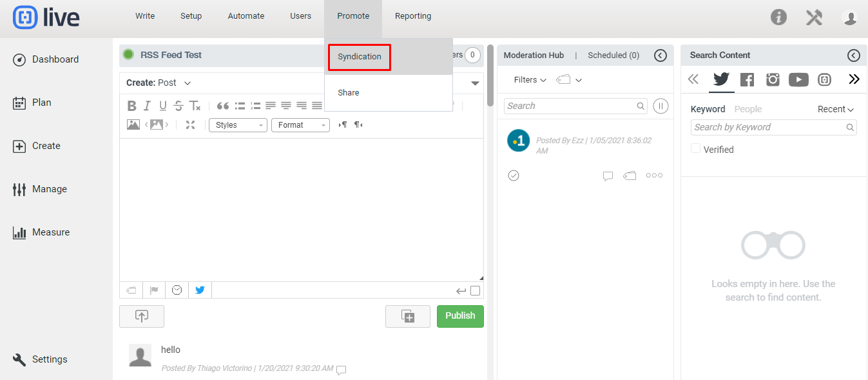Click the insert image icon
This screenshot has width=868, height=380.
(x=133, y=125)
